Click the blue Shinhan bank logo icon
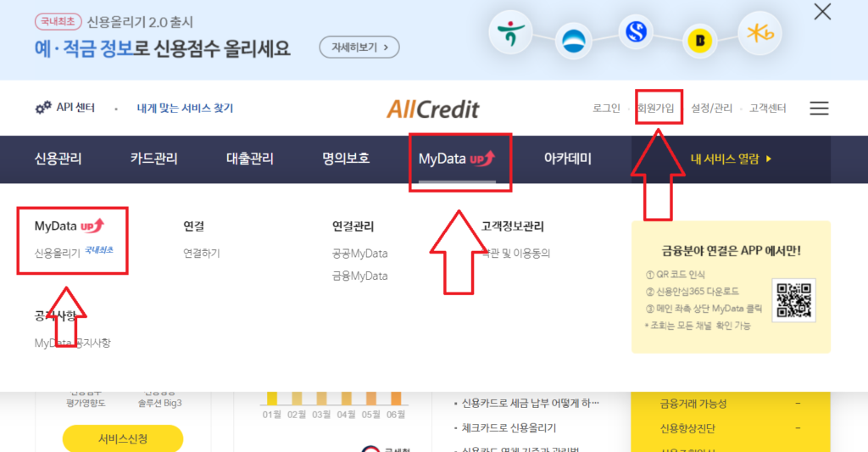This screenshot has width=868, height=452. pyautogui.click(x=574, y=41)
